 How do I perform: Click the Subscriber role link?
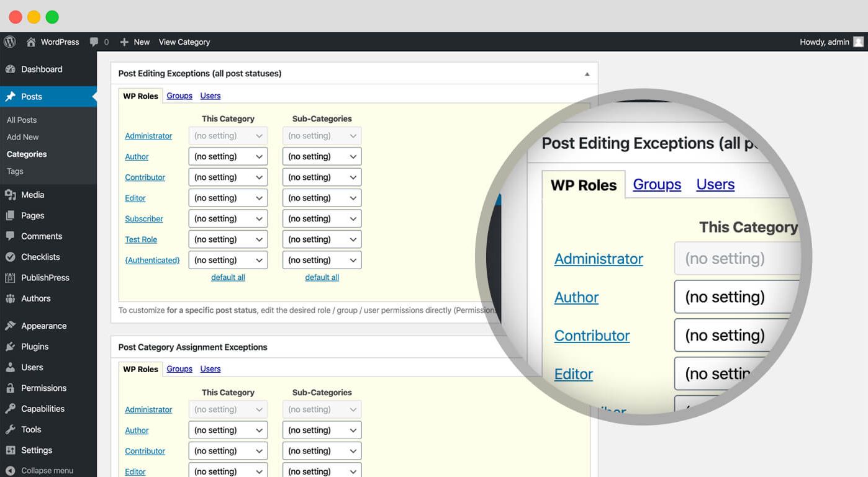pos(144,219)
